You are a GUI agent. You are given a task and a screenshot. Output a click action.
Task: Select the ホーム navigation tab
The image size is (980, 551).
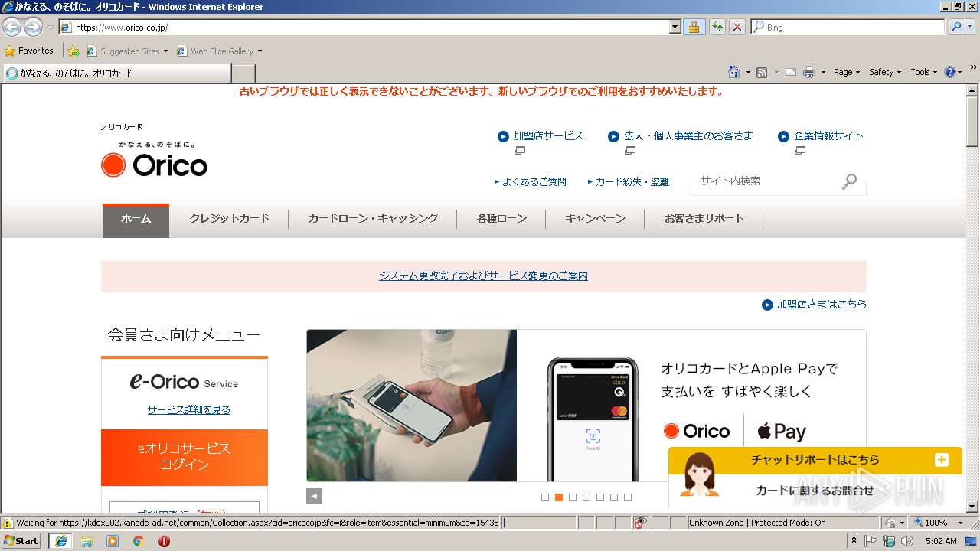coord(136,220)
